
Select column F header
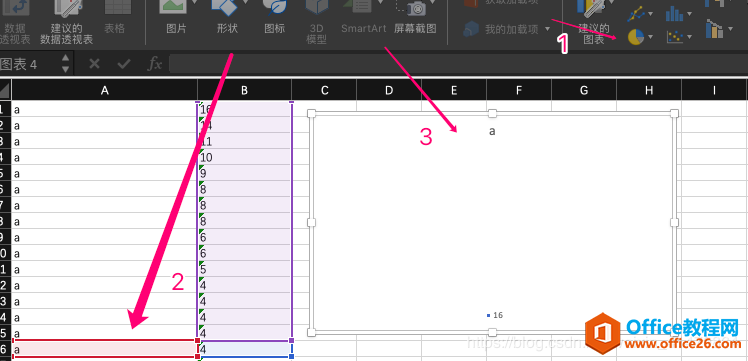519,90
